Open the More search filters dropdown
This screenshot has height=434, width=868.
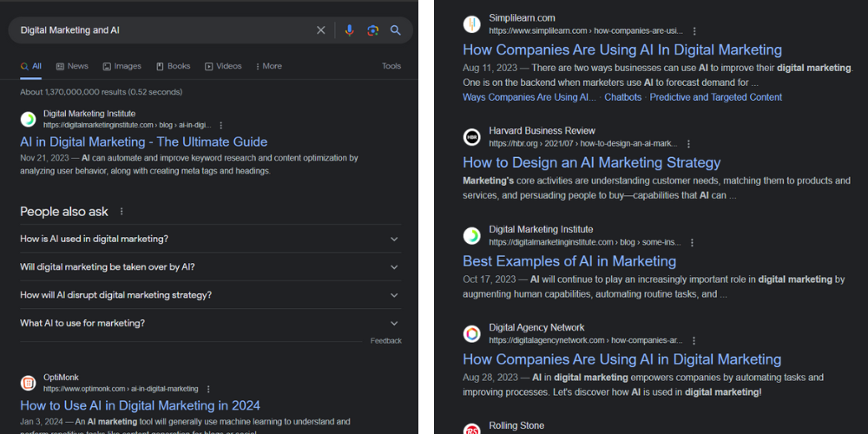(x=268, y=66)
